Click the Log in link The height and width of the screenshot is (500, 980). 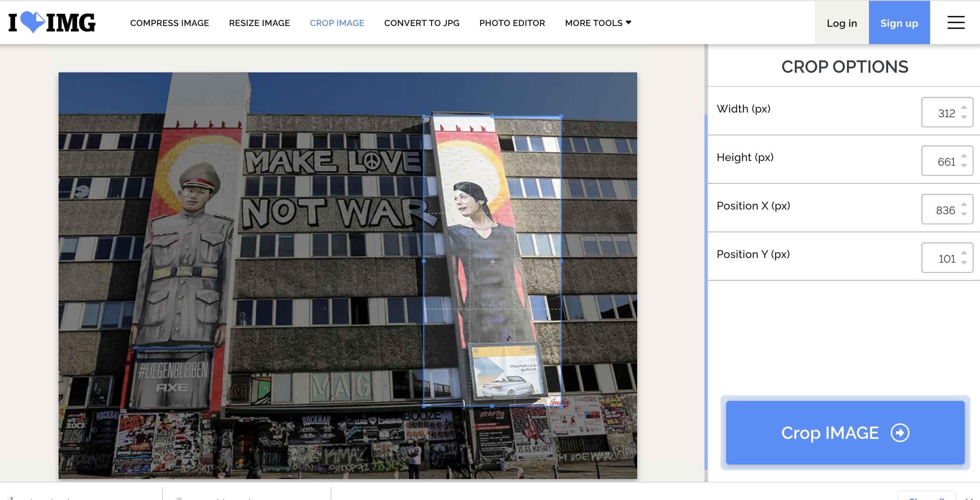coord(842,23)
